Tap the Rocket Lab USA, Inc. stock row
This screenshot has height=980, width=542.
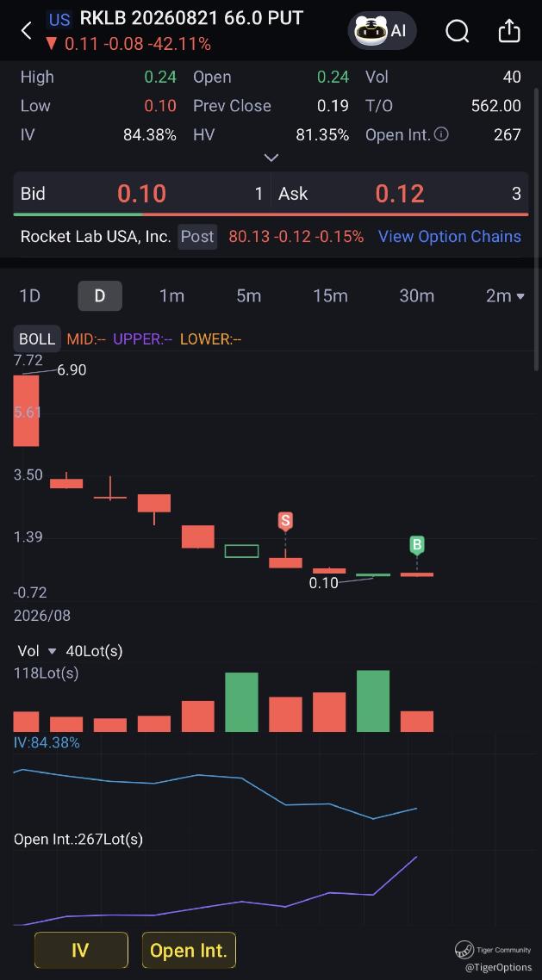click(x=271, y=237)
